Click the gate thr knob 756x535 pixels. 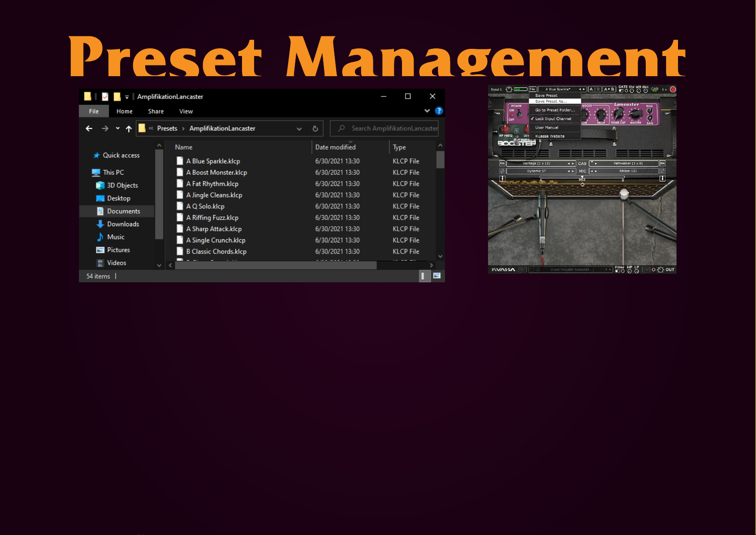(x=632, y=91)
